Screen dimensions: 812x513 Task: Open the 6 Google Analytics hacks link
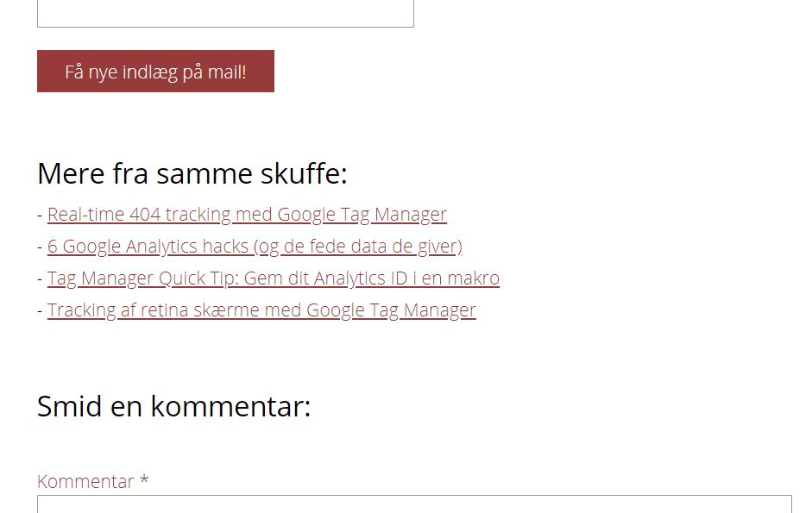pos(255,247)
